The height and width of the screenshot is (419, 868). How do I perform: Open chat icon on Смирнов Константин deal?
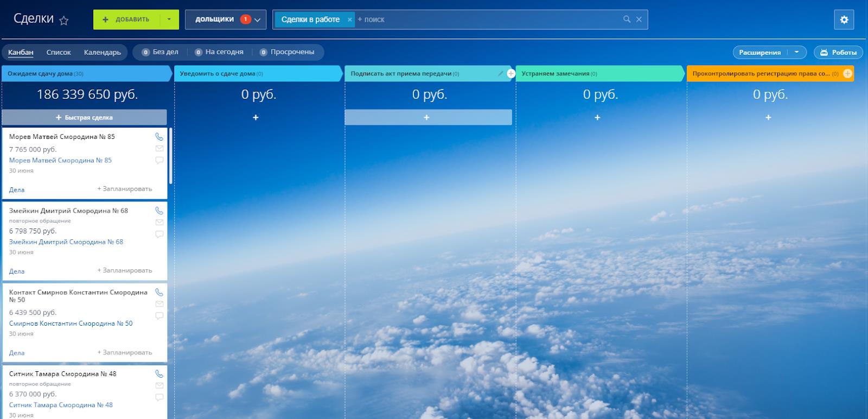point(159,316)
